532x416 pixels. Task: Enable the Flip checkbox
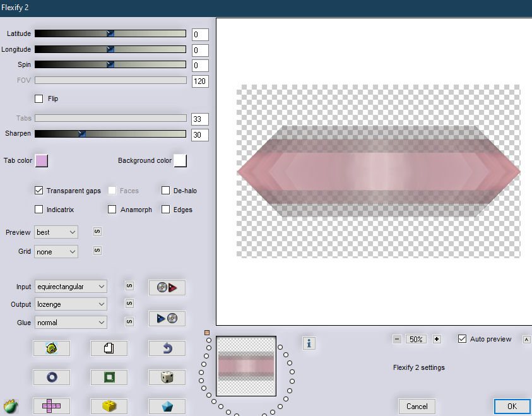pos(38,98)
